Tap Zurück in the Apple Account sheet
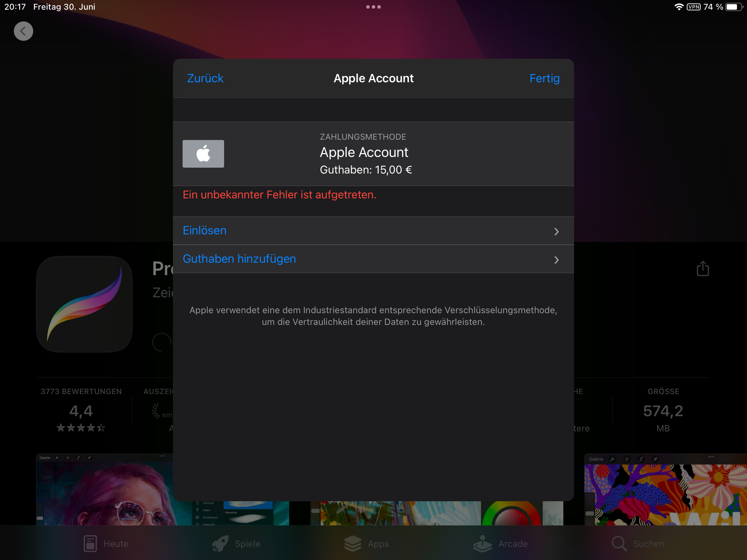This screenshot has width=747, height=560. 205,78
